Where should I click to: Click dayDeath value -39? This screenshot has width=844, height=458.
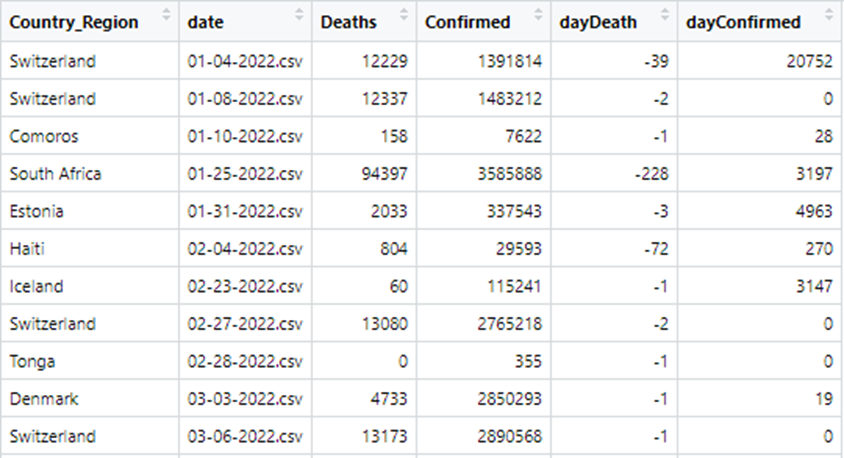click(x=656, y=61)
